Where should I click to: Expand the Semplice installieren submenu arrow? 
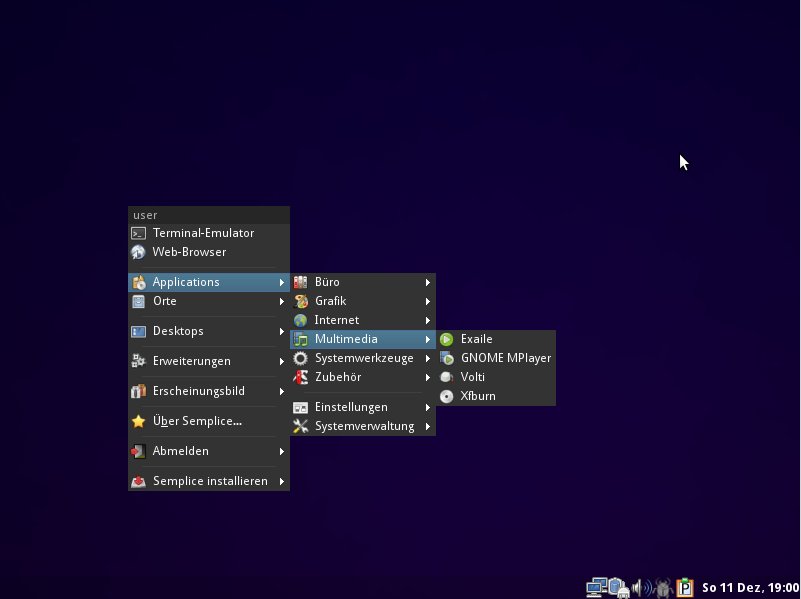click(x=281, y=482)
